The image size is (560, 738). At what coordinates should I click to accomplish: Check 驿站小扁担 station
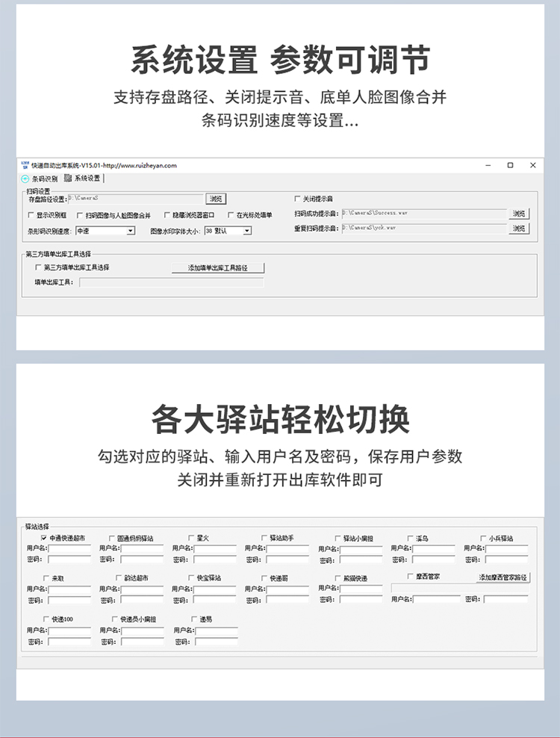click(338, 538)
